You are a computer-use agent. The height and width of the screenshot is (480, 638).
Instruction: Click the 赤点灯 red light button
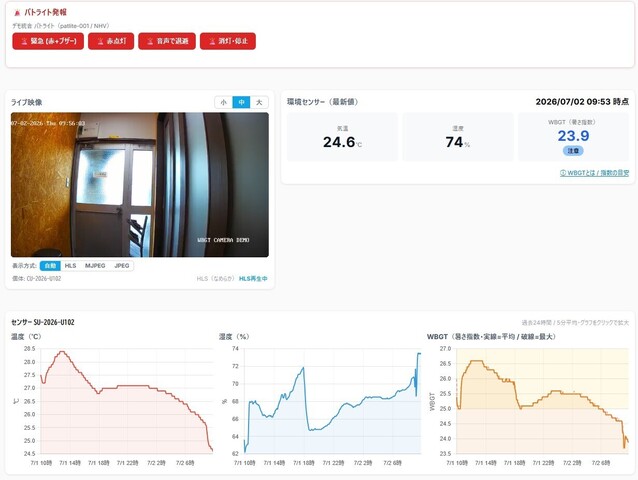click(x=111, y=41)
